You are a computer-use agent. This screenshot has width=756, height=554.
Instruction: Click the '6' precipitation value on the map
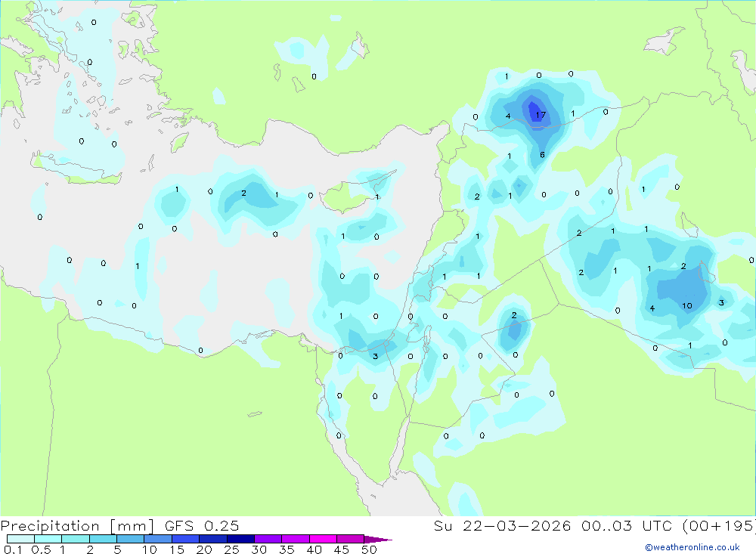pos(542,155)
